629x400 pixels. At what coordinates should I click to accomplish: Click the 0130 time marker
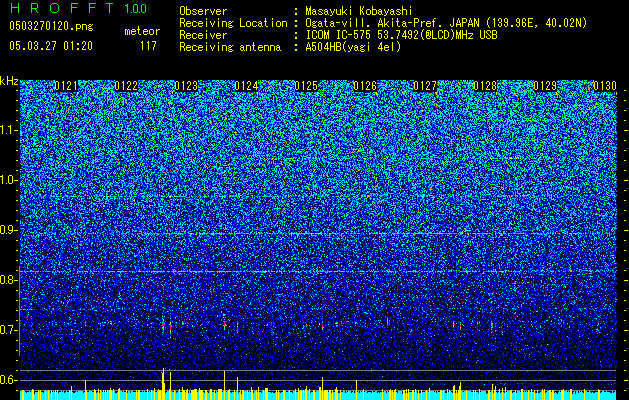pyautogui.click(x=605, y=86)
